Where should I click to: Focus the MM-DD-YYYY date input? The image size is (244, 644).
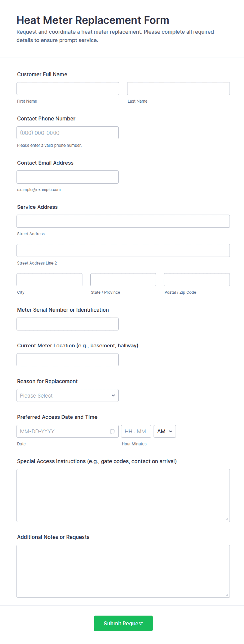click(67, 431)
